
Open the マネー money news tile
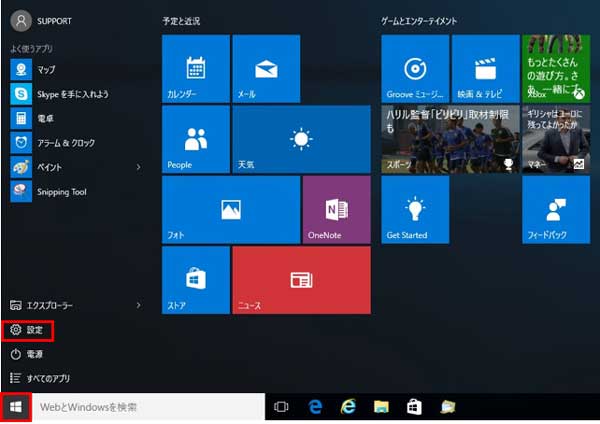pos(556,139)
